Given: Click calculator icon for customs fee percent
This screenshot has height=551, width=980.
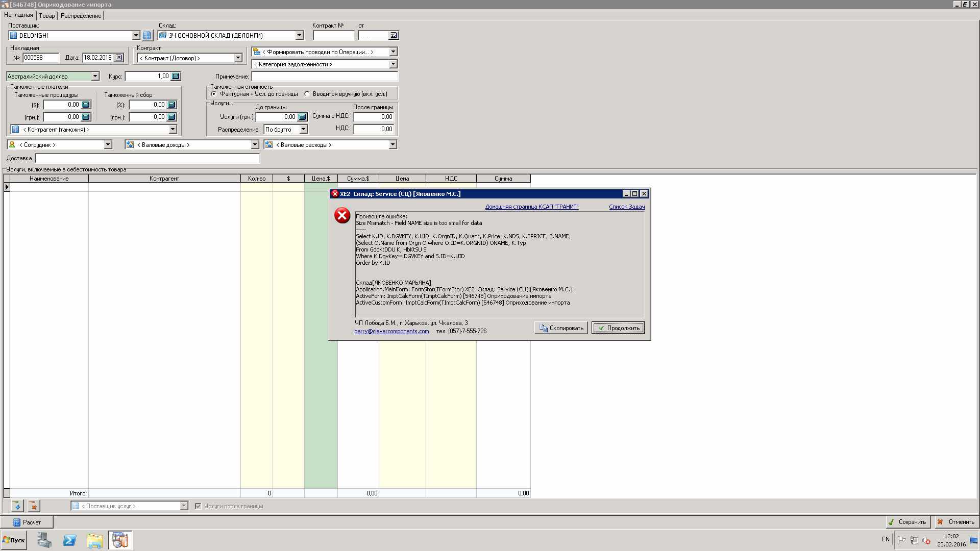Looking at the screenshot, I should click(x=171, y=105).
